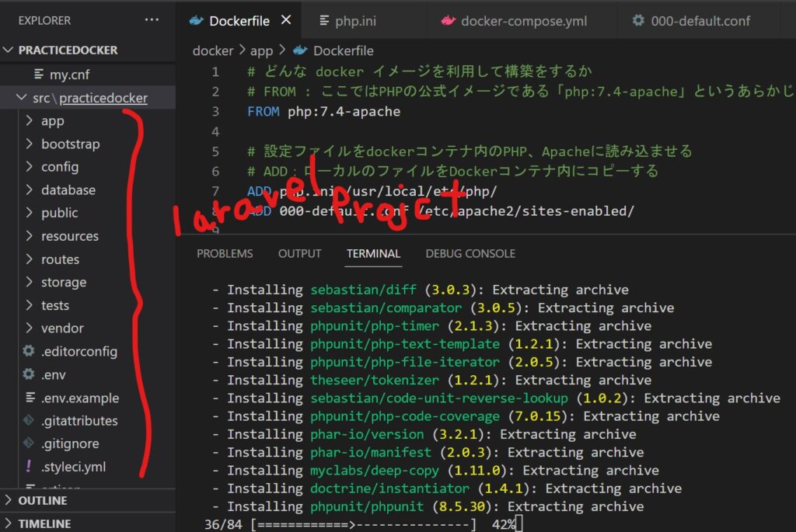This screenshot has width=796, height=532.
Task: Open Explorer More Actions with the ... button
Action: tap(151, 19)
